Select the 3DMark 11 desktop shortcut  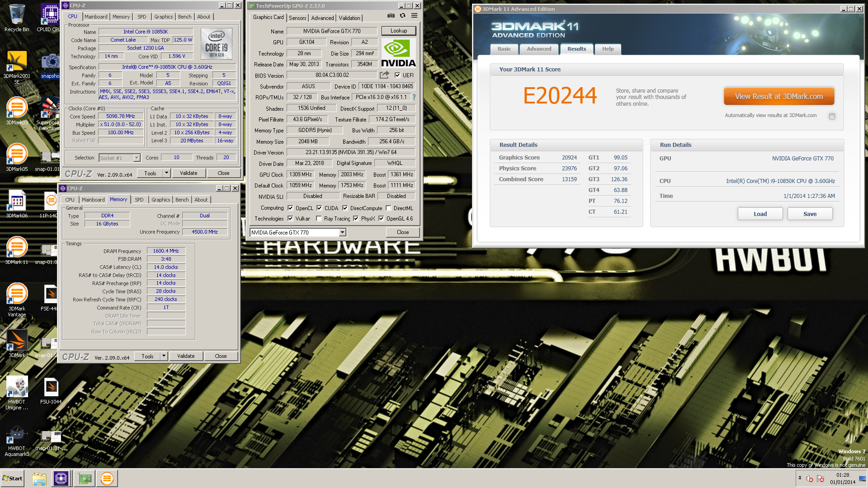tap(17, 250)
